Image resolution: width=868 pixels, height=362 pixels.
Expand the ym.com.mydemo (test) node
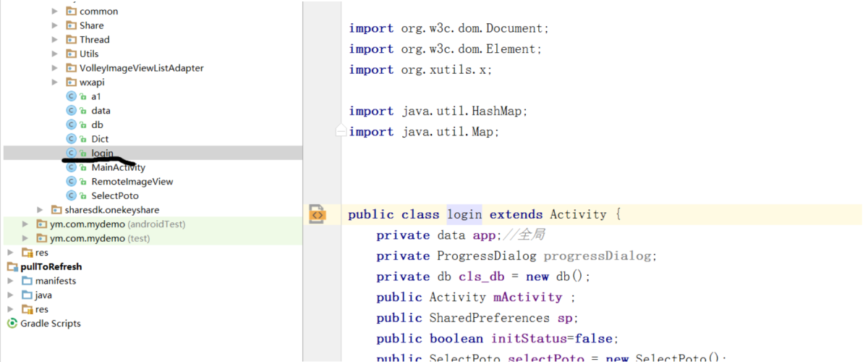click(25, 238)
